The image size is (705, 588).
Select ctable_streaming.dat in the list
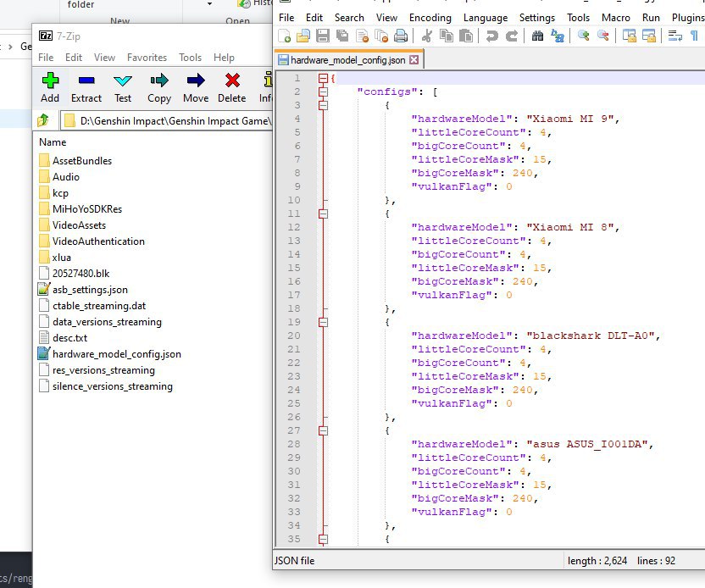pyautogui.click(x=92, y=306)
